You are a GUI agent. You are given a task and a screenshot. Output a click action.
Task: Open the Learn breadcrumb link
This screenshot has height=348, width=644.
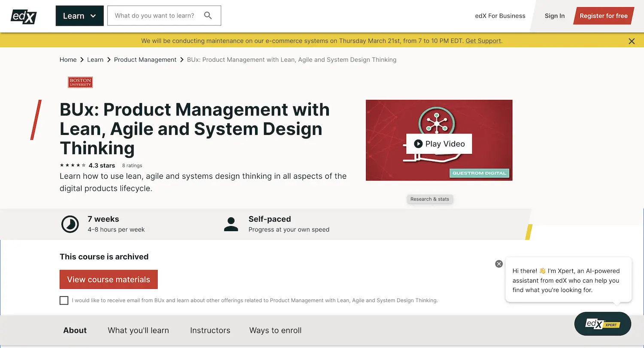[95, 60]
